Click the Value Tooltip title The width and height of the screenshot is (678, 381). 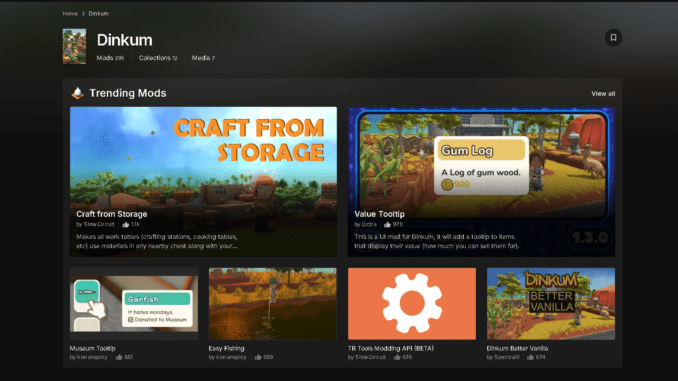pyautogui.click(x=380, y=214)
